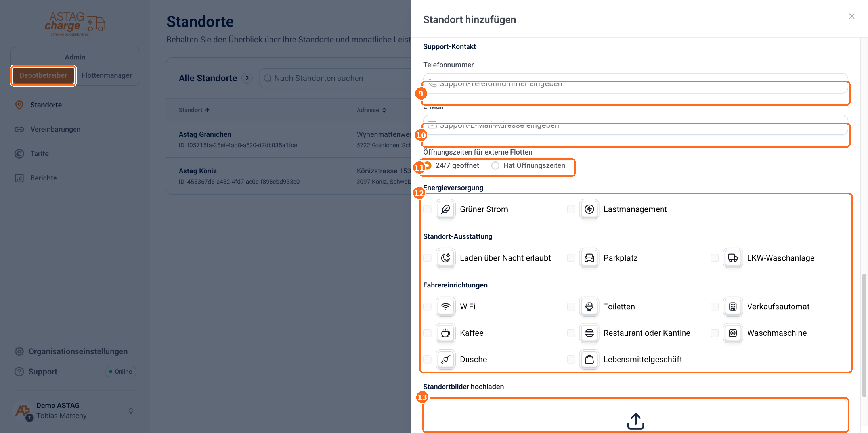
Task: Click the Online status badge
Action: point(120,372)
